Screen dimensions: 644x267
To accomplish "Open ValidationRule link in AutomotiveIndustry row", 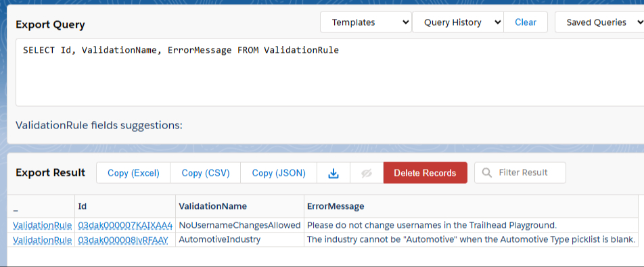I will click(43, 239).
